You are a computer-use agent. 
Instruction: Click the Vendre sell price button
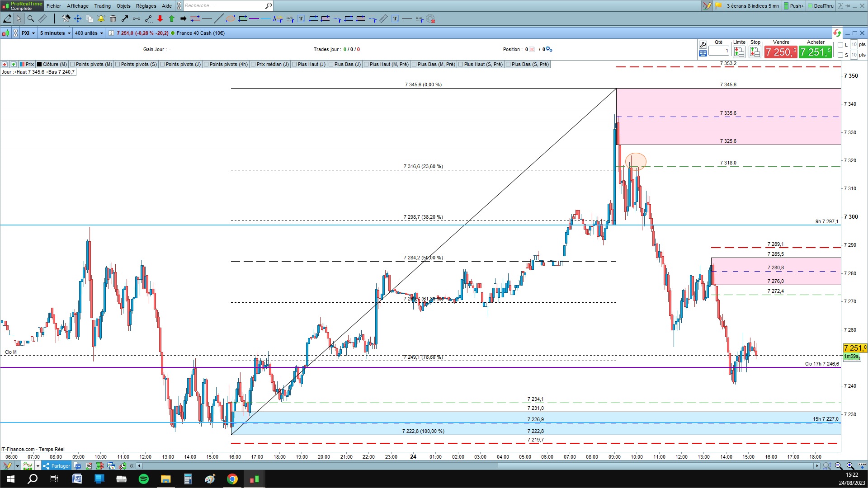[x=780, y=52]
